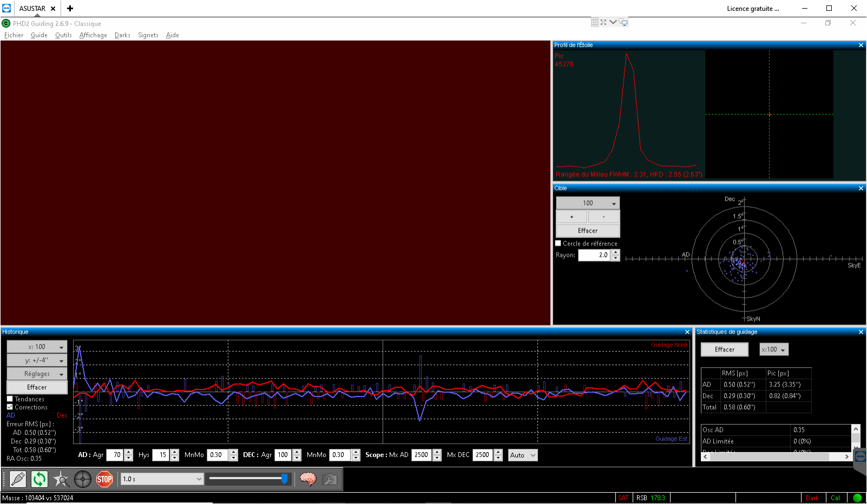867x504 pixels.
Task: Click the blue gamma slider handle in the toolbar
Action: (285, 479)
